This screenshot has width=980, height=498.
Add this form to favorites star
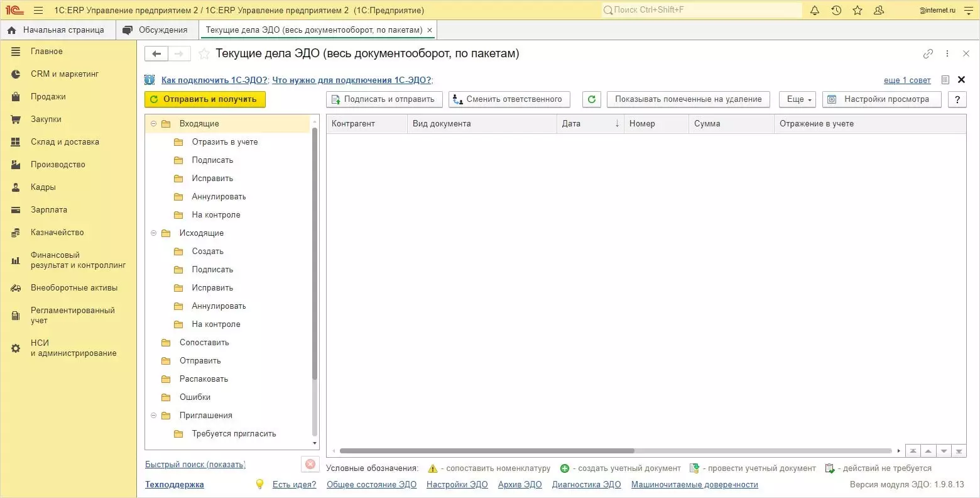tap(204, 54)
